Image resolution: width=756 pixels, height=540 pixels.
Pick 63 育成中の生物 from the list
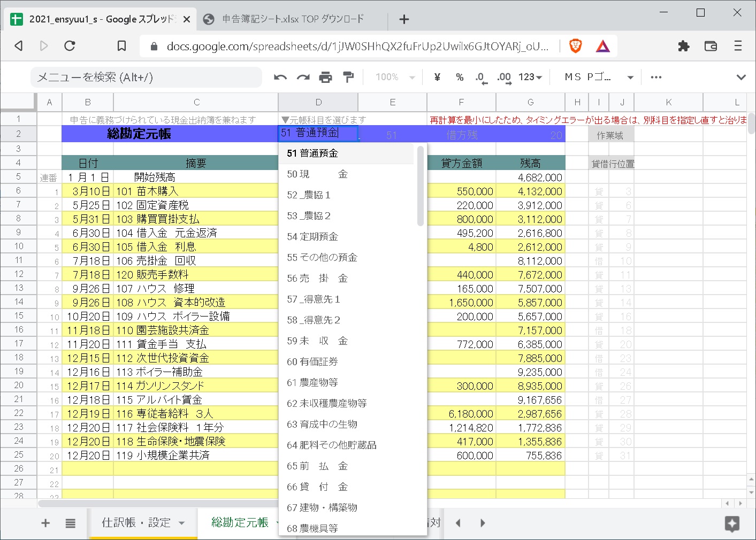pyautogui.click(x=346, y=425)
